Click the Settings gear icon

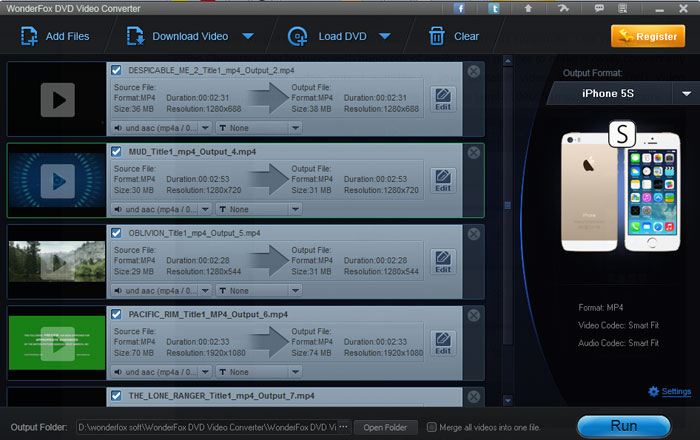click(x=654, y=391)
